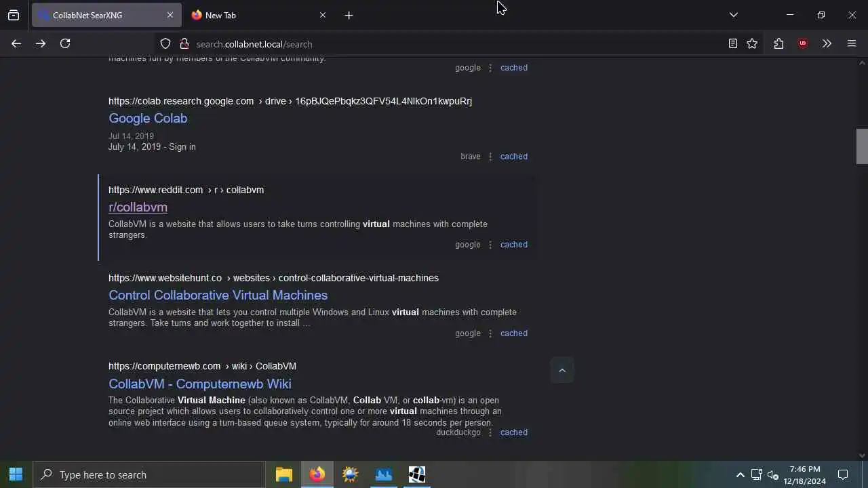Screen dimensions: 868x488
Task: Open the clock showing 7:46 PM
Action: [x=805, y=474]
